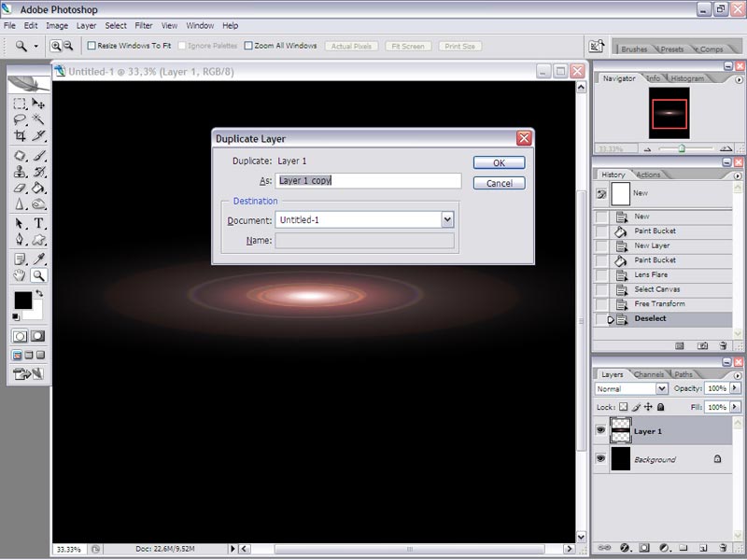
Task: Hide the Background layer visibility eye
Action: (600, 458)
